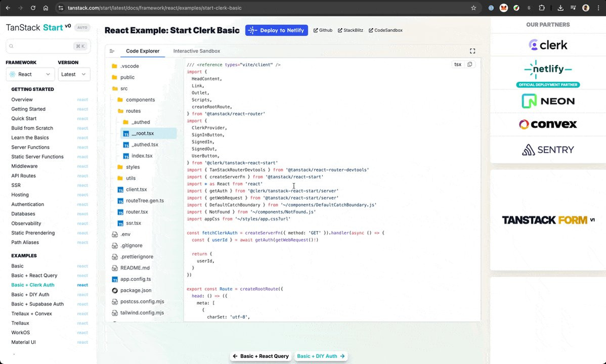
Task: Open Authentication docs in sidebar
Action: [27, 204]
